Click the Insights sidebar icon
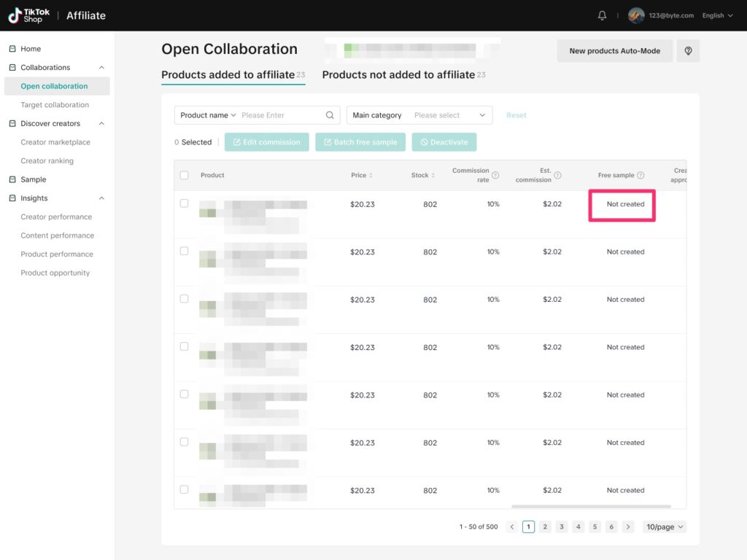The image size is (747, 560). coord(12,198)
